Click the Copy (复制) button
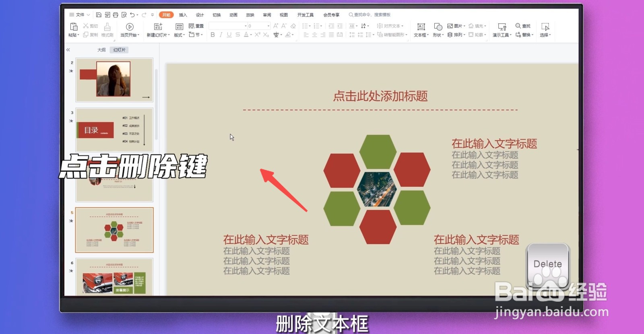This screenshot has height=334, width=644. [x=91, y=35]
